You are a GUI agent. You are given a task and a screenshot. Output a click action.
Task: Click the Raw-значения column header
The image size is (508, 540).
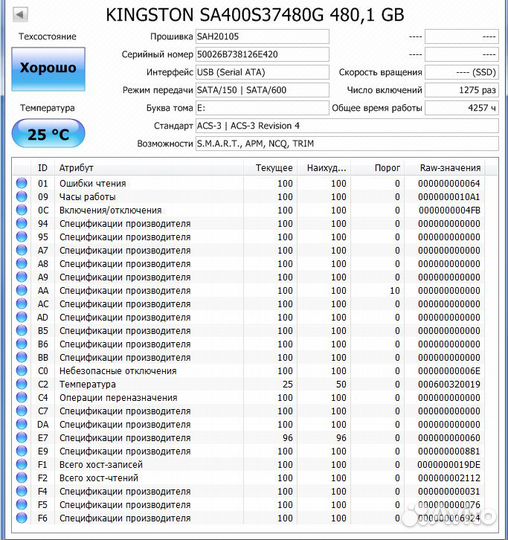pos(445,168)
